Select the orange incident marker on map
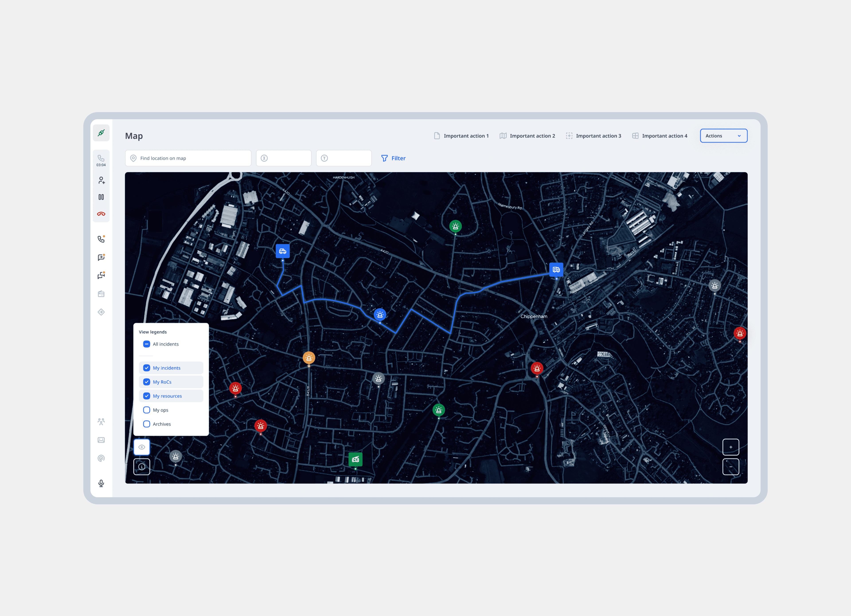This screenshot has height=616, width=851. pos(309,358)
